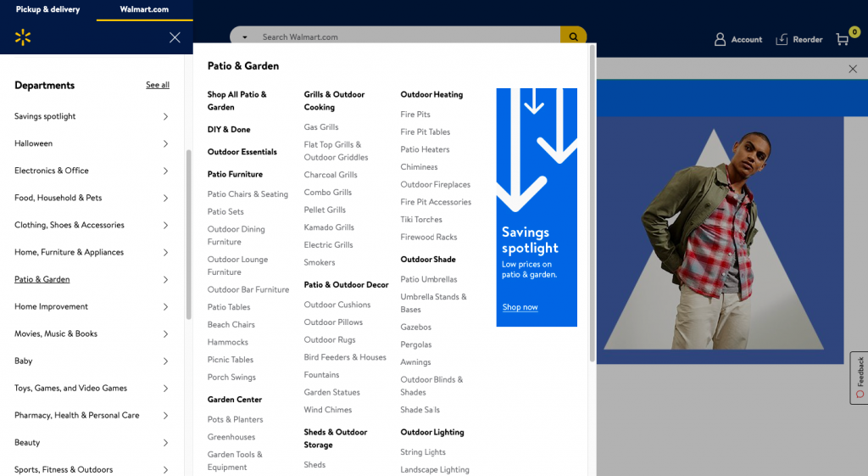868x476 pixels.
Task: Click the See all departments link
Action: point(158,85)
